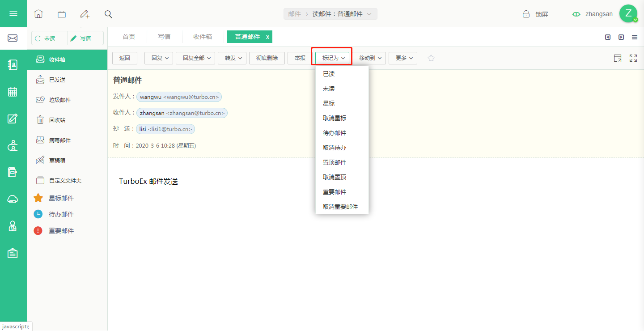Image resolution: width=644 pixels, height=331 pixels.
Task: Click cc lisi address chip
Action: pos(165,129)
